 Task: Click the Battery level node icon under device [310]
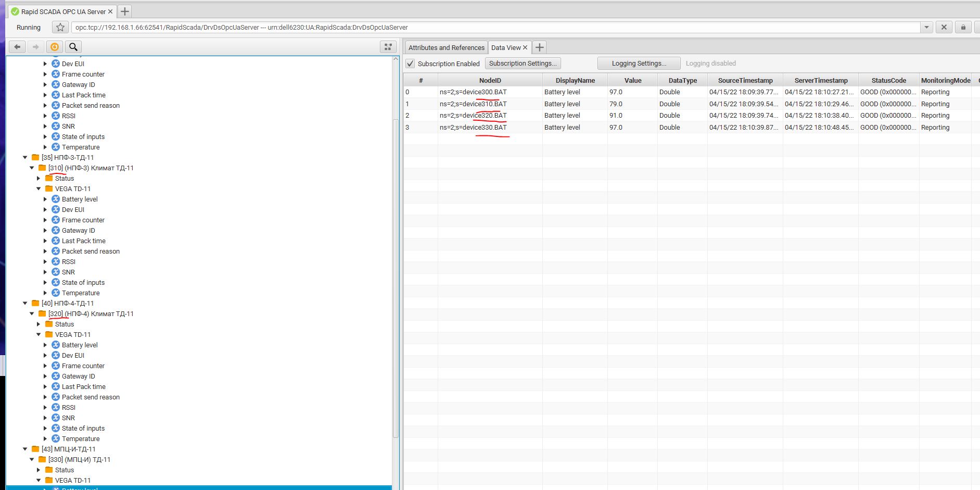pos(56,199)
